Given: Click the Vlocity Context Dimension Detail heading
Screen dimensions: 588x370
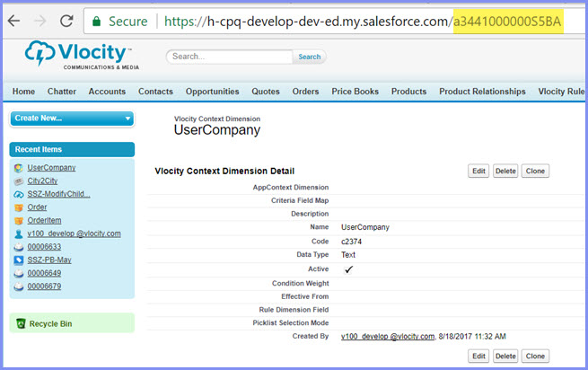Looking at the screenshot, I should [x=224, y=172].
